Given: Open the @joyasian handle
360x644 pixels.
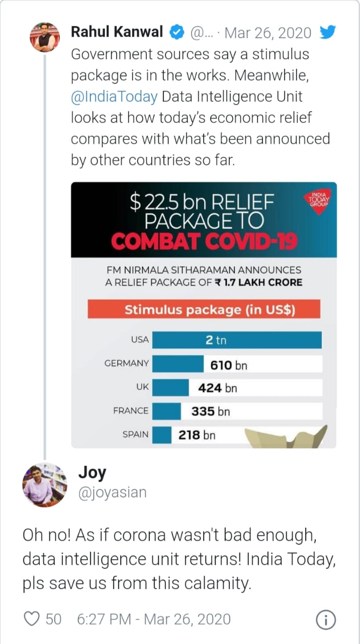Looking at the screenshot, I should click(x=112, y=492).
